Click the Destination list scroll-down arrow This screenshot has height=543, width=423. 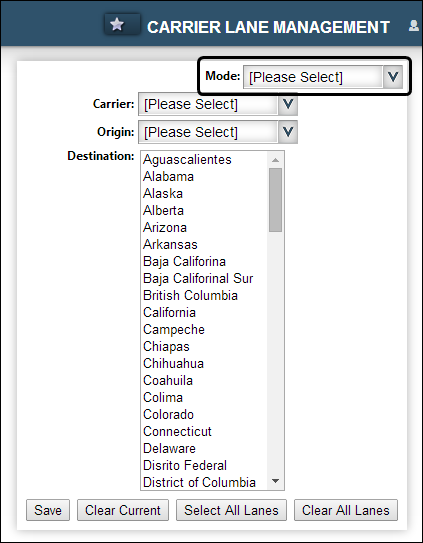(x=275, y=481)
